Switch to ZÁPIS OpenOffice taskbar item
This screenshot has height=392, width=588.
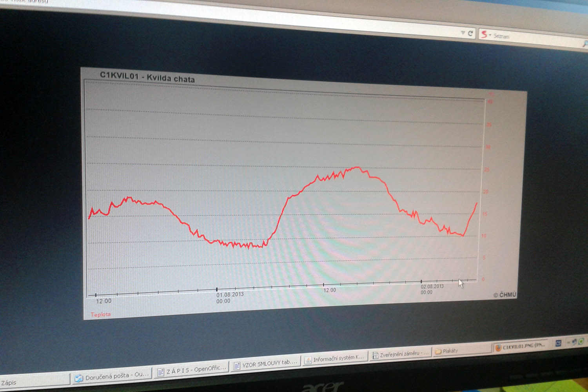point(191,369)
